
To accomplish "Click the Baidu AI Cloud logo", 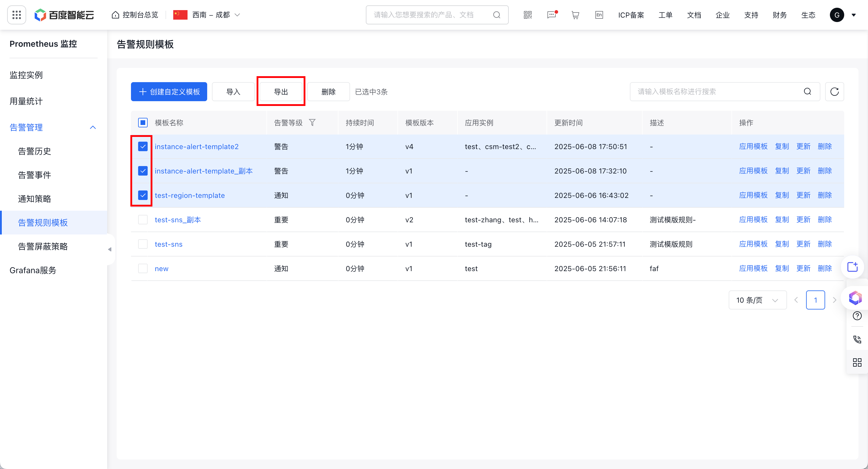I will 64,15.
